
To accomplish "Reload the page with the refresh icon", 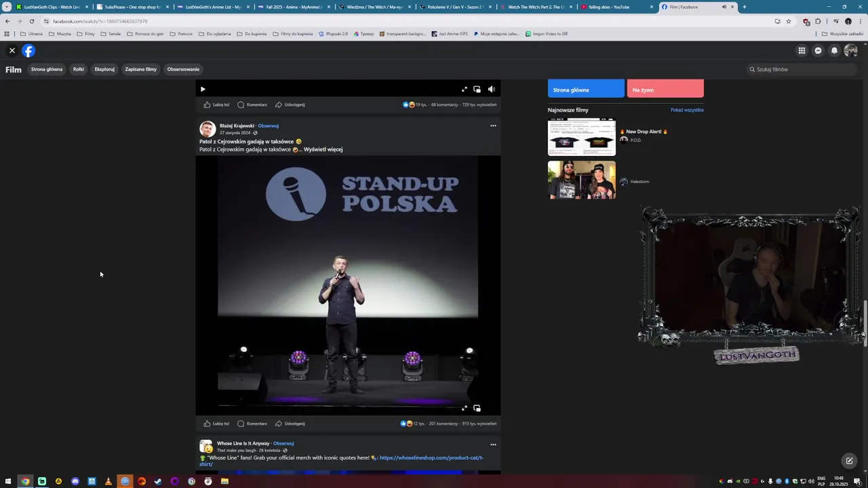I will click(31, 21).
